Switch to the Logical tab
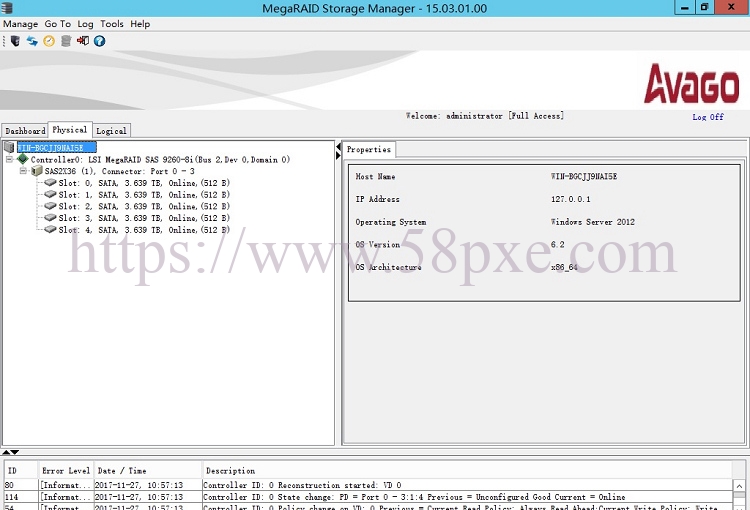 [x=111, y=131]
